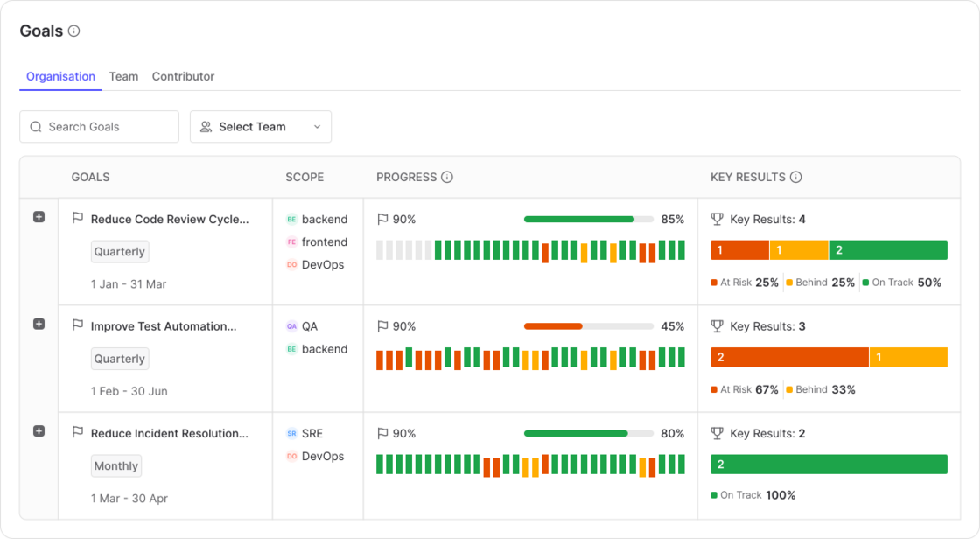Click the 85% progress bar

[x=589, y=220]
